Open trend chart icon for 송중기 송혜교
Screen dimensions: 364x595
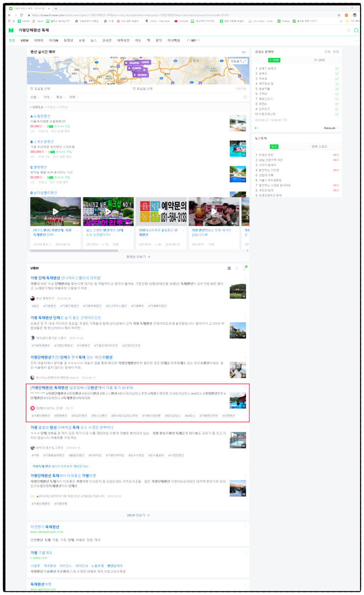337,69
